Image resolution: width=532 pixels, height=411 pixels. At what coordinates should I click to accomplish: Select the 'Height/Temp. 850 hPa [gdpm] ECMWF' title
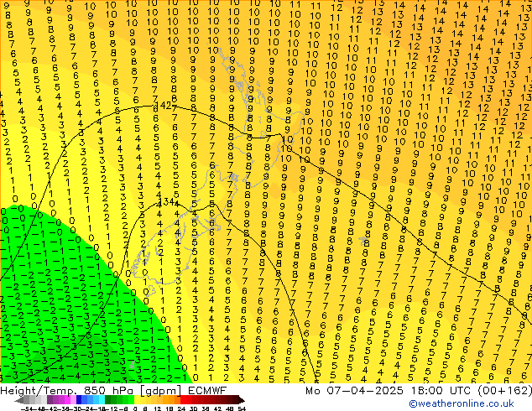[x=113, y=391]
